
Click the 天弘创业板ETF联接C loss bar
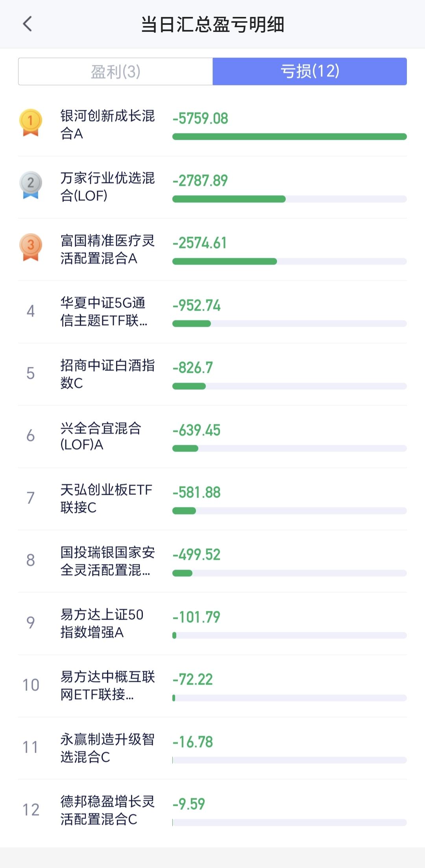(289, 511)
